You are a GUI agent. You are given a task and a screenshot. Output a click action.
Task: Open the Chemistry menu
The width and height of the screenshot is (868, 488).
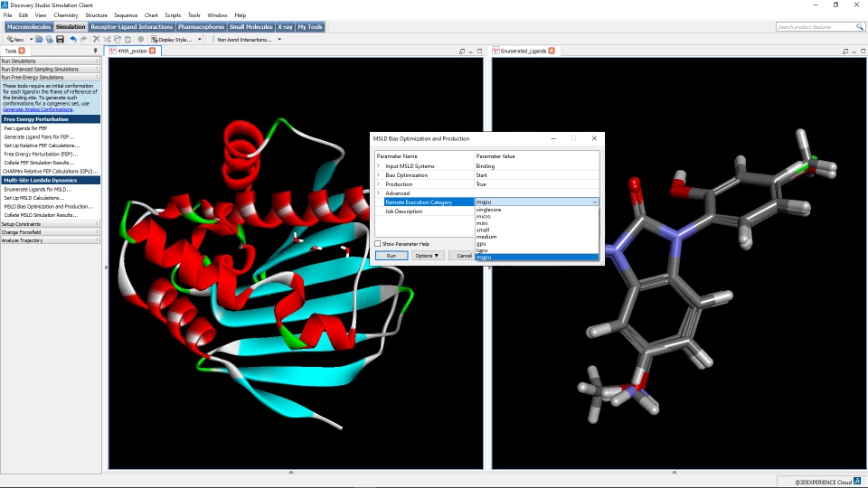pos(66,15)
